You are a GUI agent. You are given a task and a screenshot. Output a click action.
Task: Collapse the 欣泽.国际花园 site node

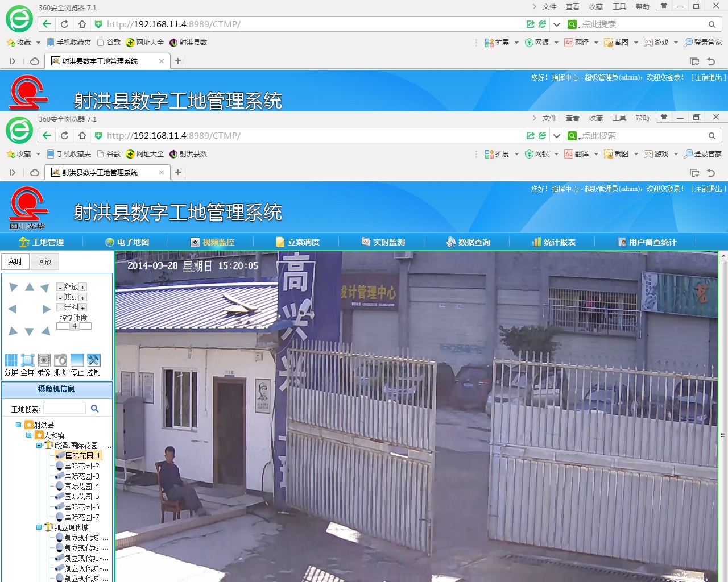click(x=39, y=446)
